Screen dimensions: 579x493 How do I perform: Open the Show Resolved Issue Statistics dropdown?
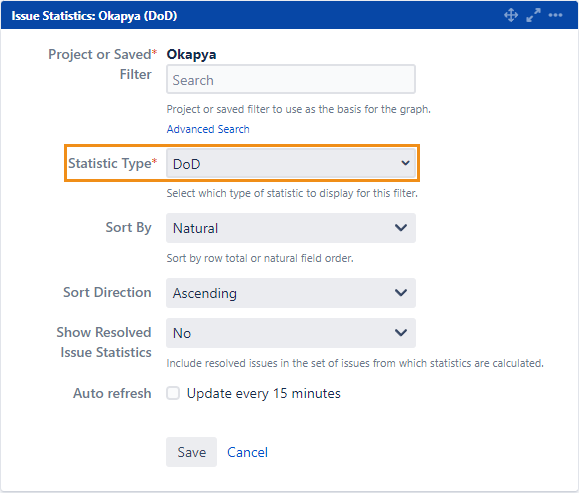coord(291,333)
